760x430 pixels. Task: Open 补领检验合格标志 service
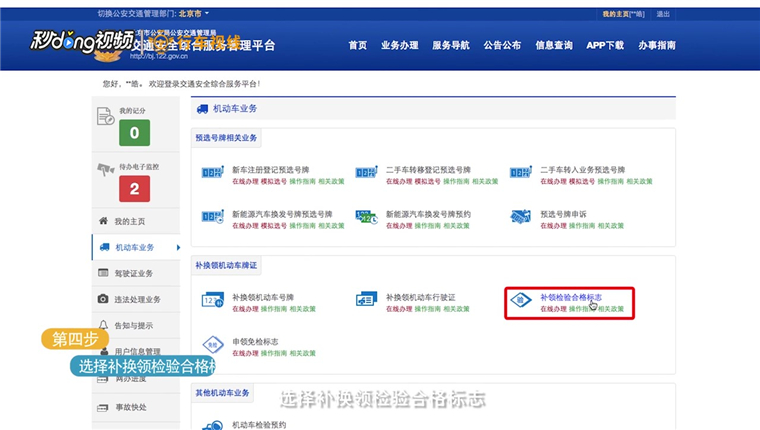tap(571, 297)
